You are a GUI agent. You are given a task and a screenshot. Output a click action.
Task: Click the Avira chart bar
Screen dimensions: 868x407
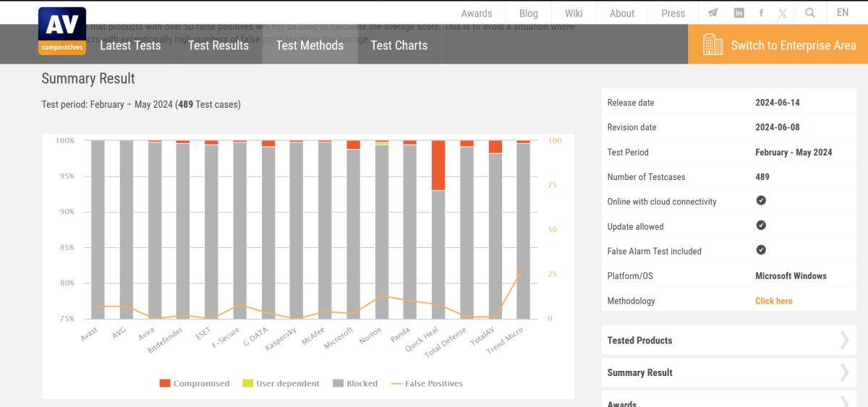(155, 230)
